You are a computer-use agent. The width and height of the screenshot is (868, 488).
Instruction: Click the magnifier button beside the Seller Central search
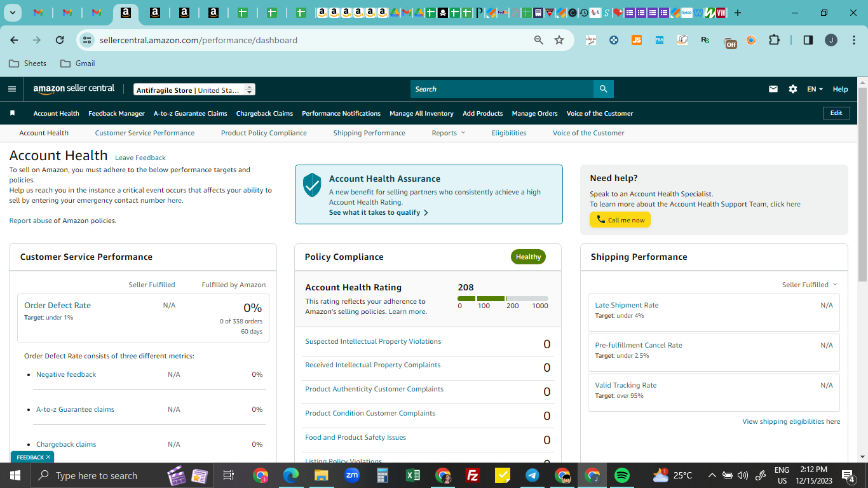pyautogui.click(x=603, y=89)
